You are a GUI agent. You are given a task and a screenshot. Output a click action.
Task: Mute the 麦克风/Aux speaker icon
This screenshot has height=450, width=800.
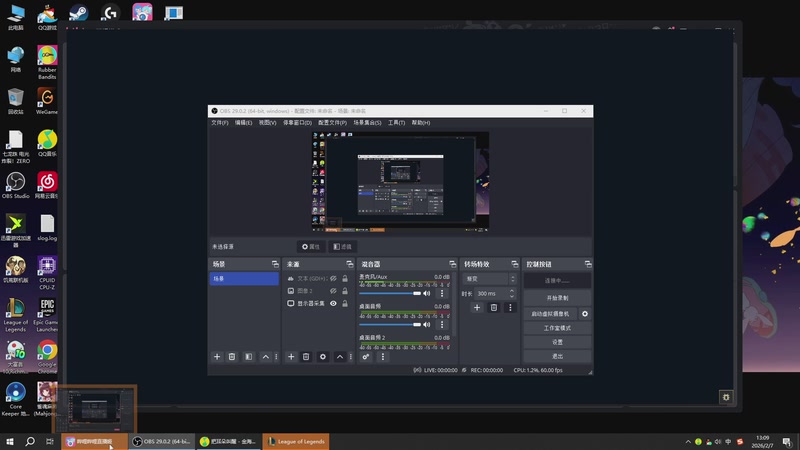(x=427, y=293)
